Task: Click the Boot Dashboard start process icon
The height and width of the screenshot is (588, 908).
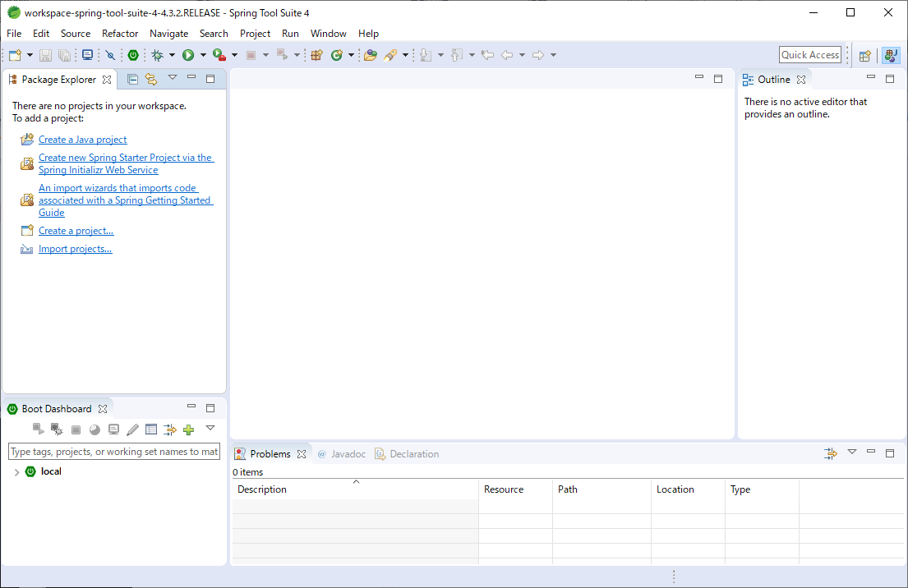Action: pyautogui.click(x=39, y=429)
